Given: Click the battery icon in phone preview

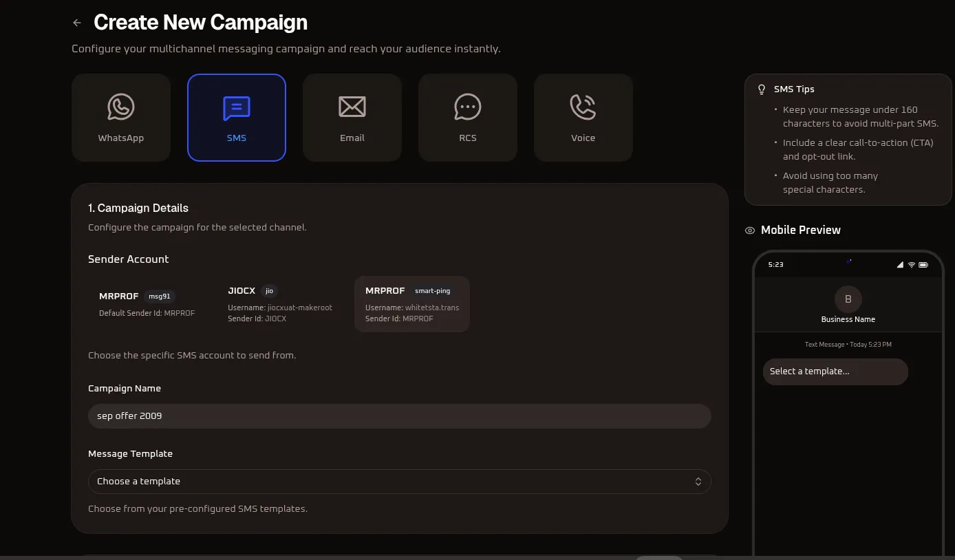Looking at the screenshot, I should (x=923, y=265).
